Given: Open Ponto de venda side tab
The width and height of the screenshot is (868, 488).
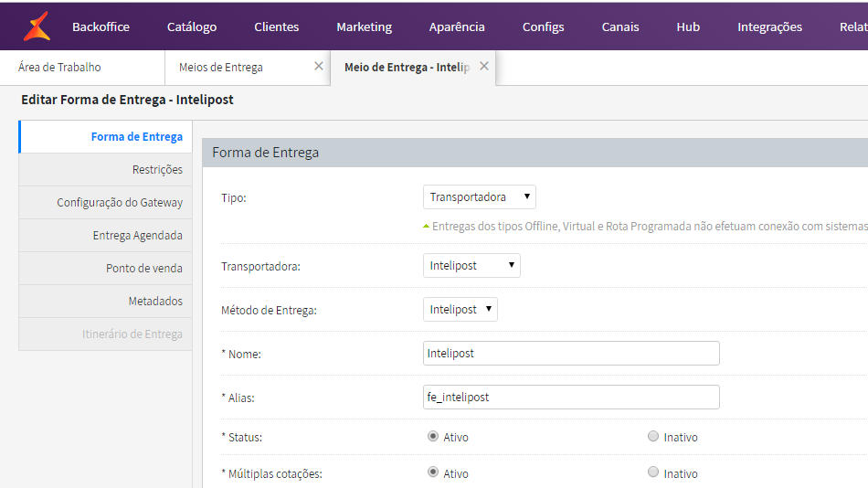Looking at the screenshot, I should [x=106, y=268].
